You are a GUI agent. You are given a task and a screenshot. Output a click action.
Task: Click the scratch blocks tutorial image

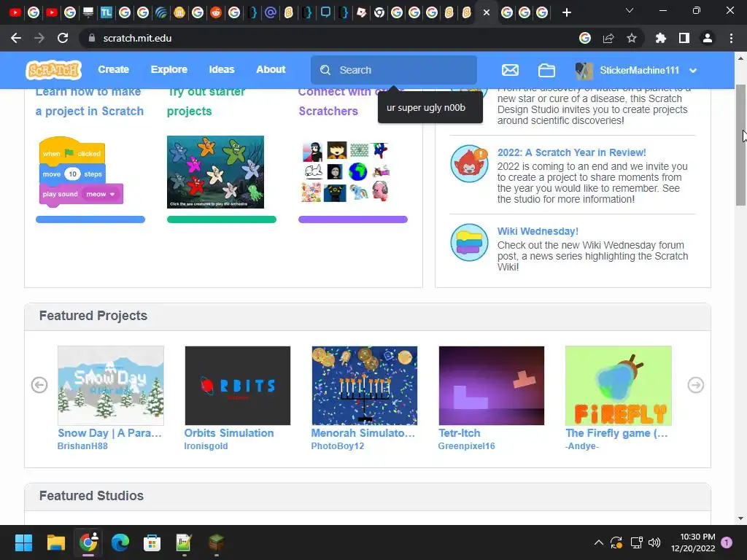pos(81,172)
